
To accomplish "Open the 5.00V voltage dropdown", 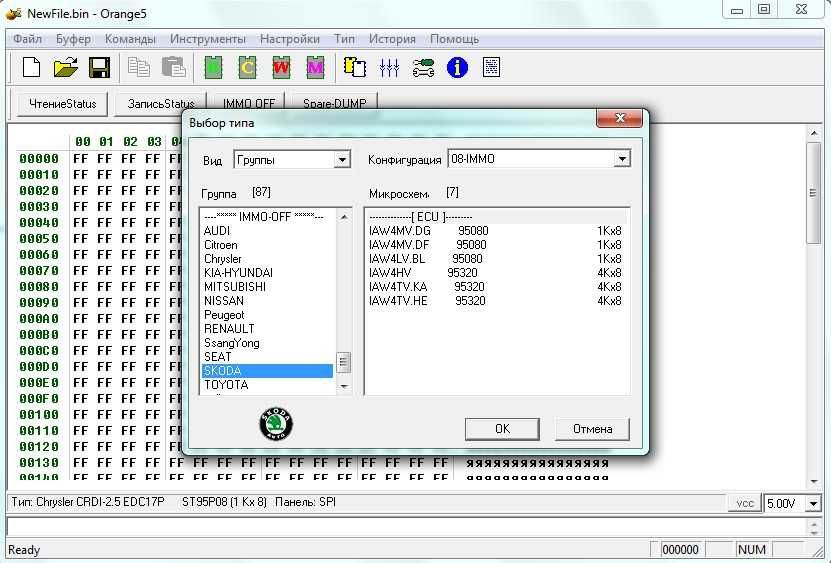I will point(814,503).
